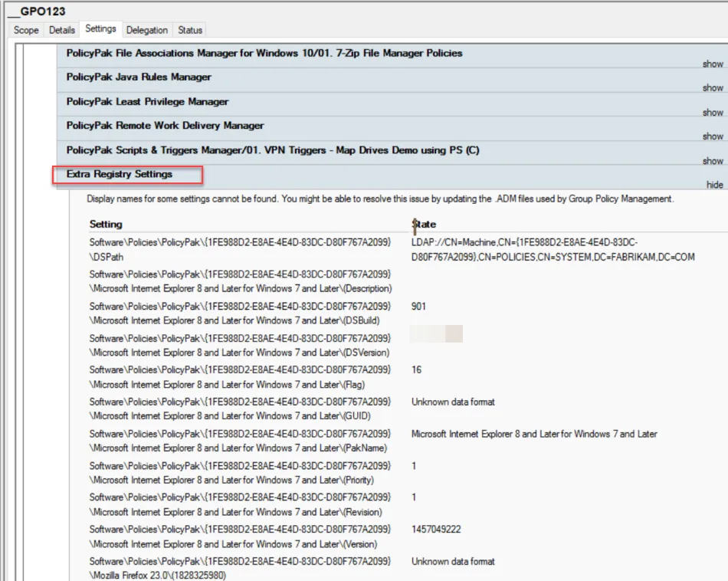Hide the Extra Registry Settings section
Screen dimensions: 728x581
coord(714,185)
